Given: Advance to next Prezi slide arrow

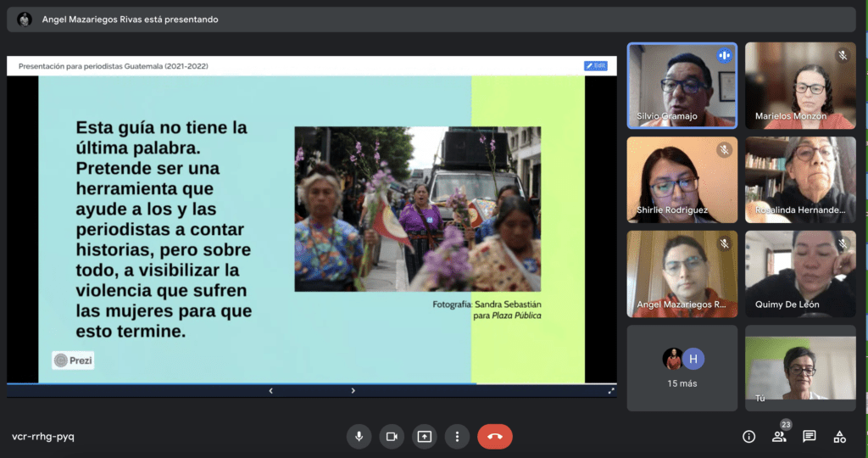Looking at the screenshot, I should point(353,391).
